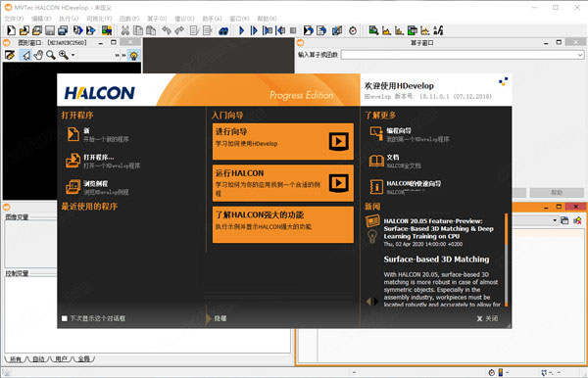Click the 运行HALCON orange card
Viewport: 588px width, 378px height.
click(x=283, y=183)
